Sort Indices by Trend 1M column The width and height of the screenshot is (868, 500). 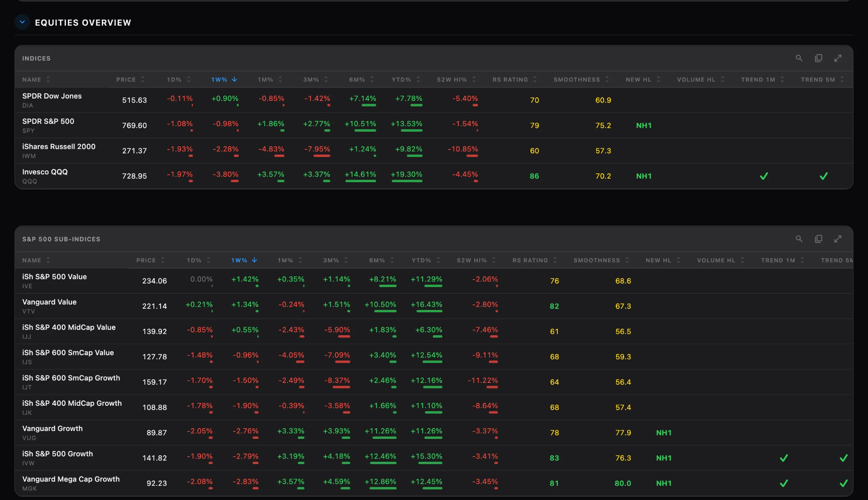click(x=763, y=79)
